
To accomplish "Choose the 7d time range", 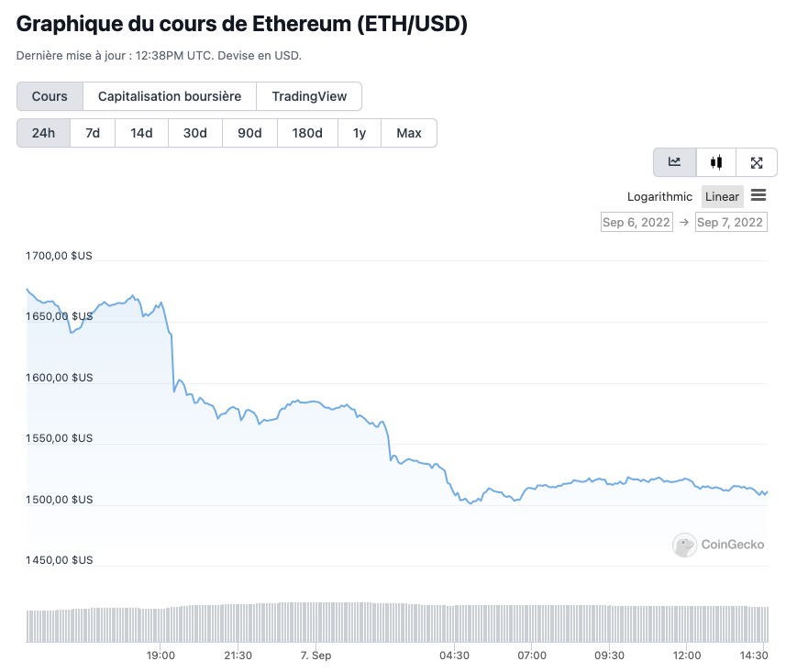I will point(93,133).
